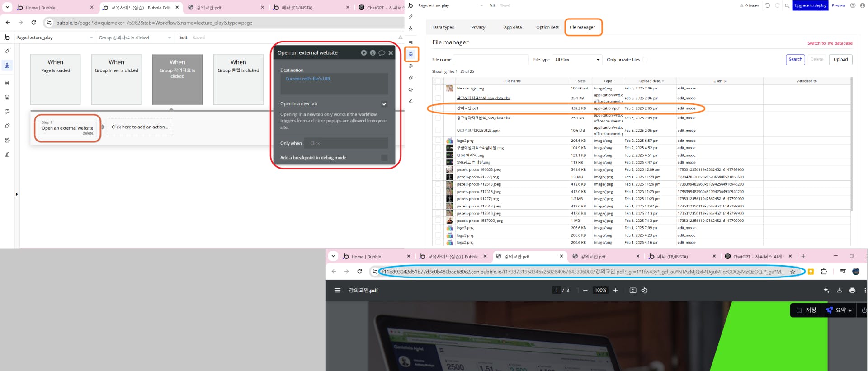
Task: Click the Undo arrow in the Bubble top bar
Action: click(768, 5)
